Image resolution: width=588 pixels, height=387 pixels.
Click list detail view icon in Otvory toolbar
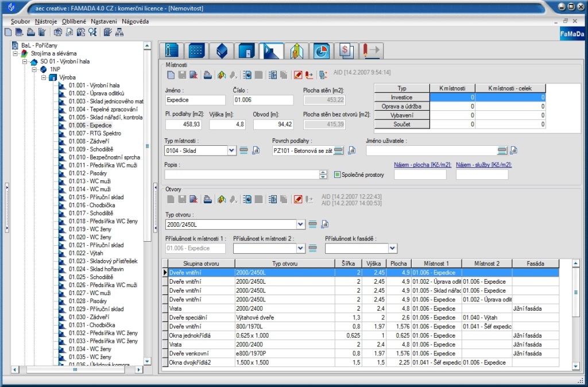tap(247, 199)
